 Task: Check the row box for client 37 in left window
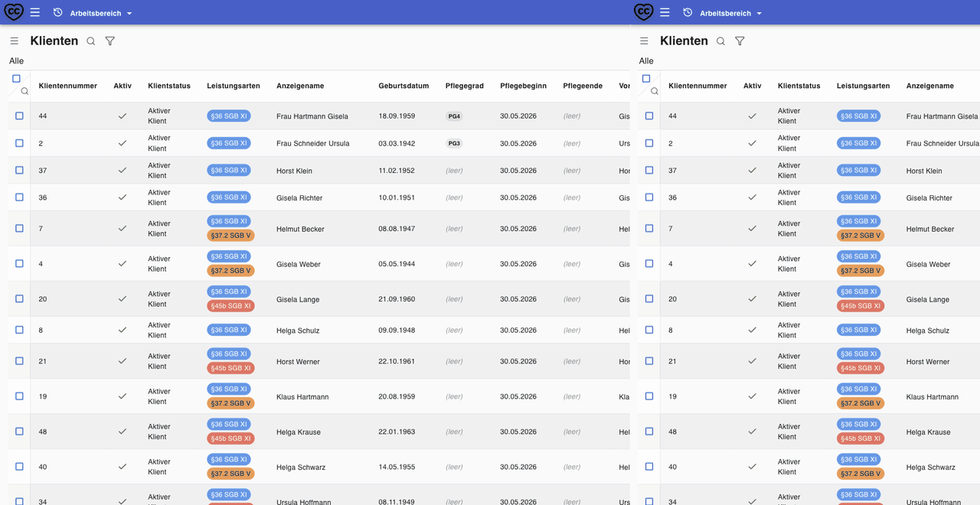pos(19,171)
